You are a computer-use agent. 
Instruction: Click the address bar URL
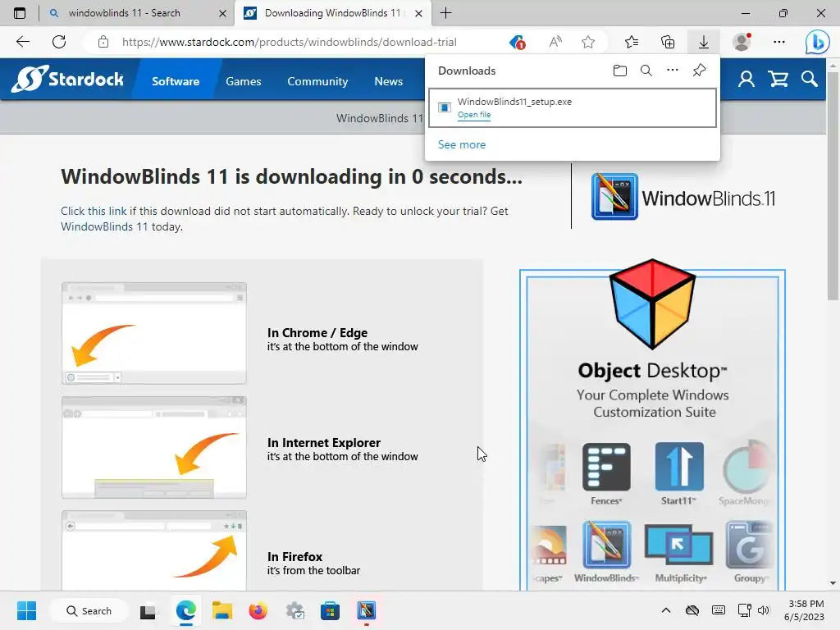coord(290,42)
